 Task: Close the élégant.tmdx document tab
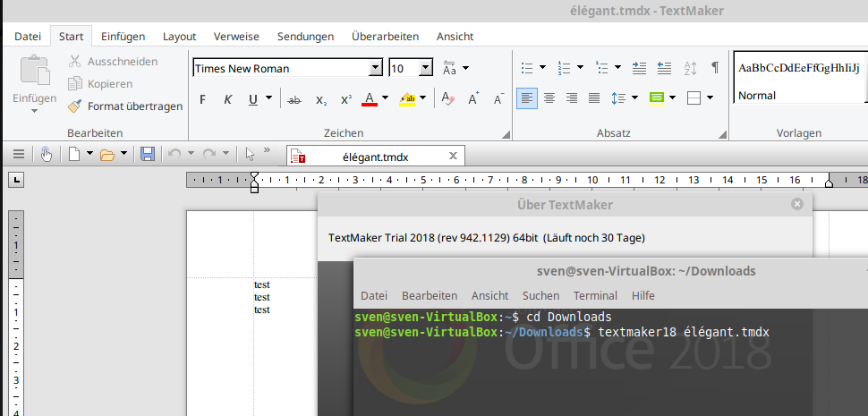coord(453,157)
